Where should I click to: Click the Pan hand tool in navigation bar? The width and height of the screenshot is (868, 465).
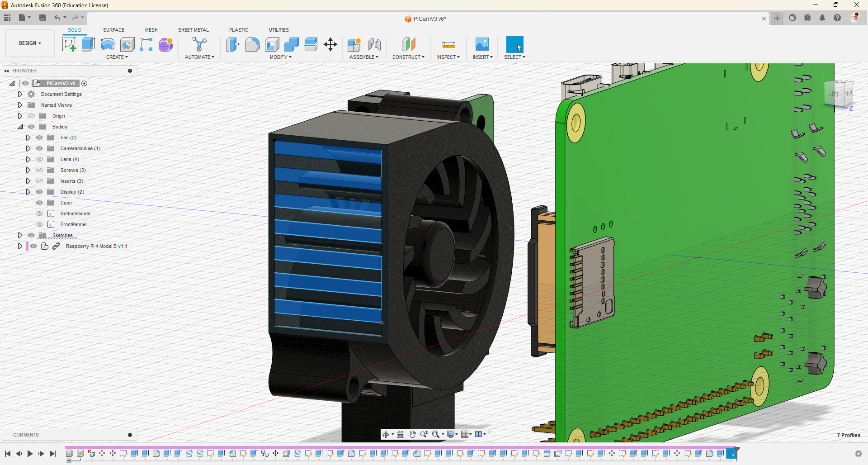(412, 434)
